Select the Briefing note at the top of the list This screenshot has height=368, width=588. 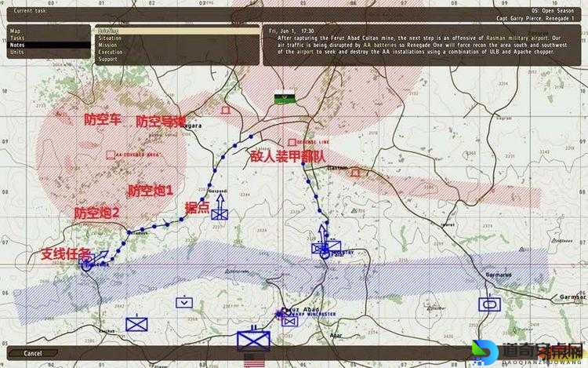point(177,31)
